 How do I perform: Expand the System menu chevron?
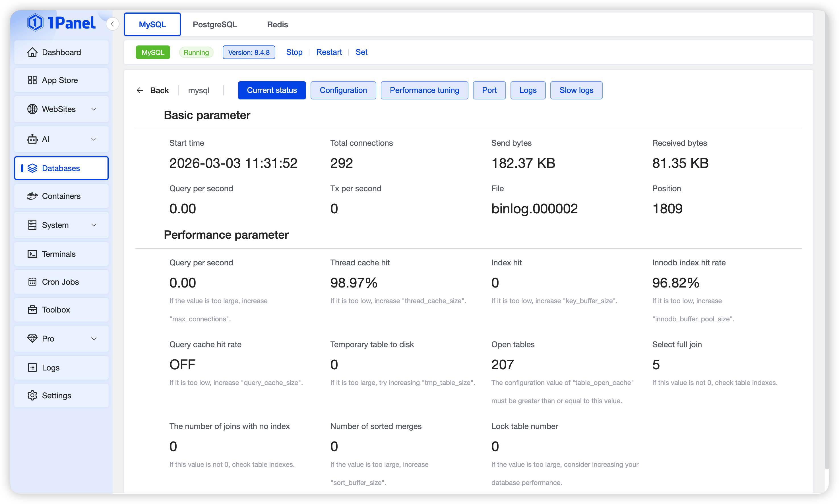(x=94, y=225)
